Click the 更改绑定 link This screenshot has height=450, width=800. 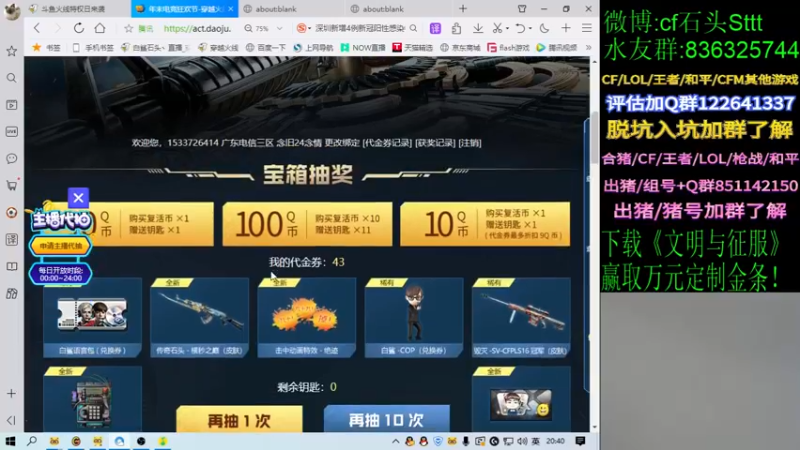(343, 143)
